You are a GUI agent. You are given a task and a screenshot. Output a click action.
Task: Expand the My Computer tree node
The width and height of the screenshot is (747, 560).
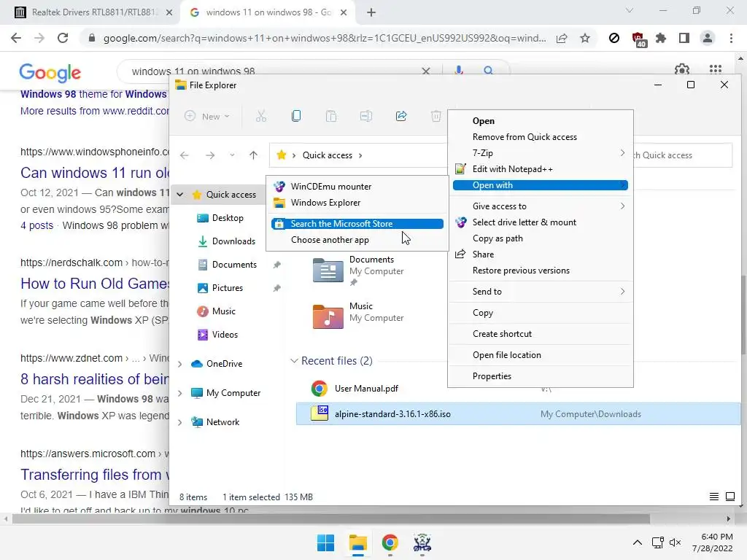tap(179, 393)
